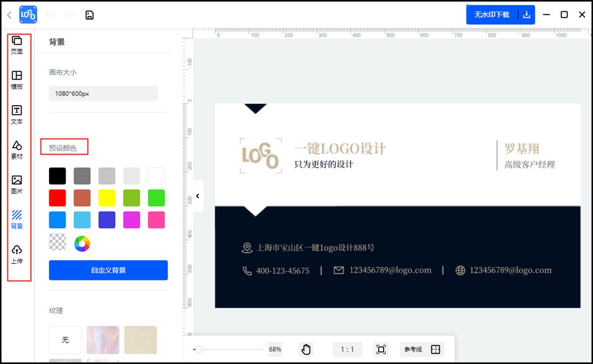
Task: Choose the white preset color
Action: (x=156, y=176)
